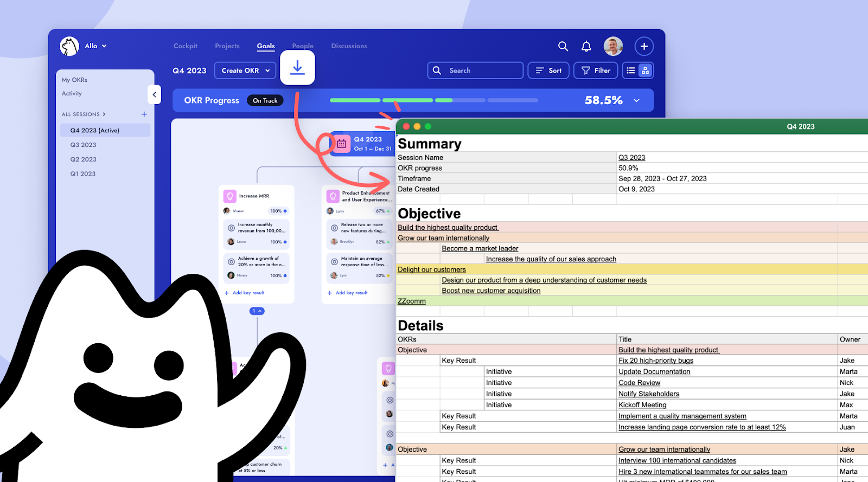Click the plus button in top-right corner
The width and height of the screenshot is (868, 482).
(644, 47)
